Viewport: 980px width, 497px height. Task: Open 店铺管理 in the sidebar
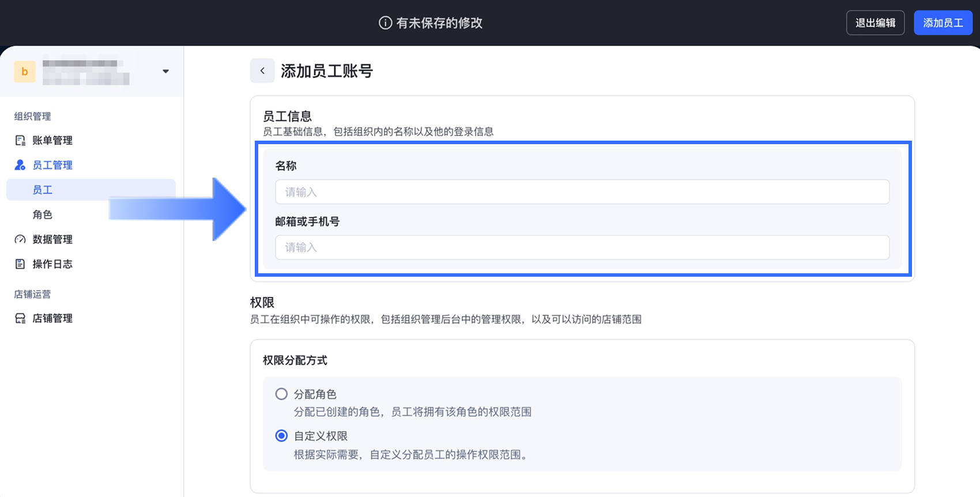(52, 318)
